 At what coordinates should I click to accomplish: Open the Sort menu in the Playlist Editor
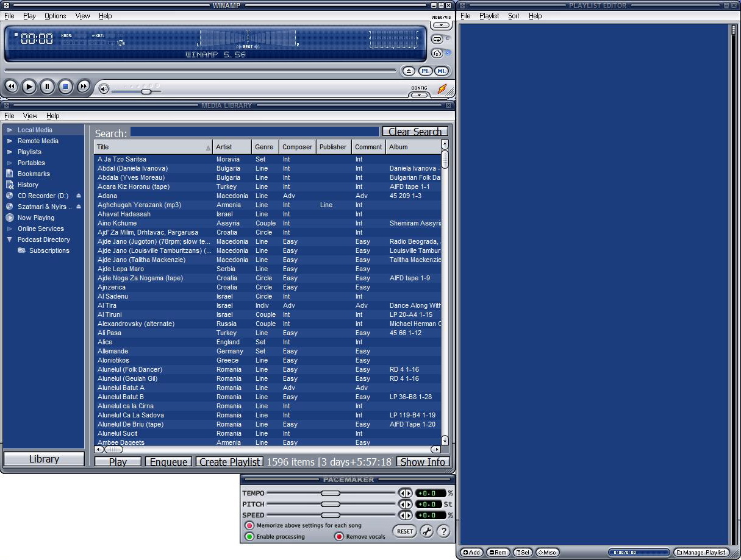pyautogui.click(x=514, y=15)
